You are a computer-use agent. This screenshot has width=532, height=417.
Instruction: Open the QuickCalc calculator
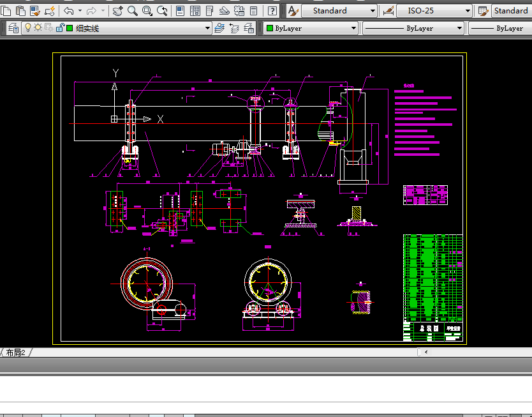point(254,11)
